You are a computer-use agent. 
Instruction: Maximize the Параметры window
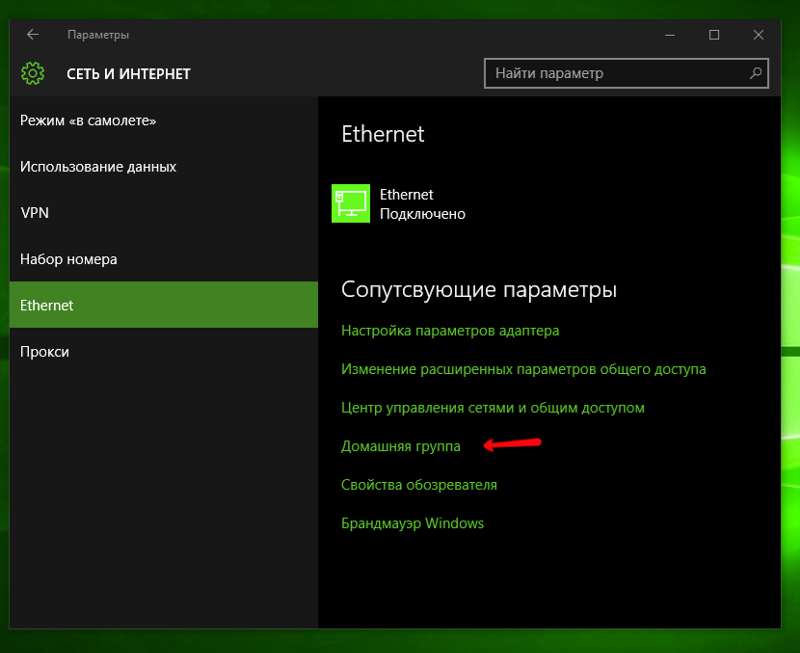pos(714,35)
